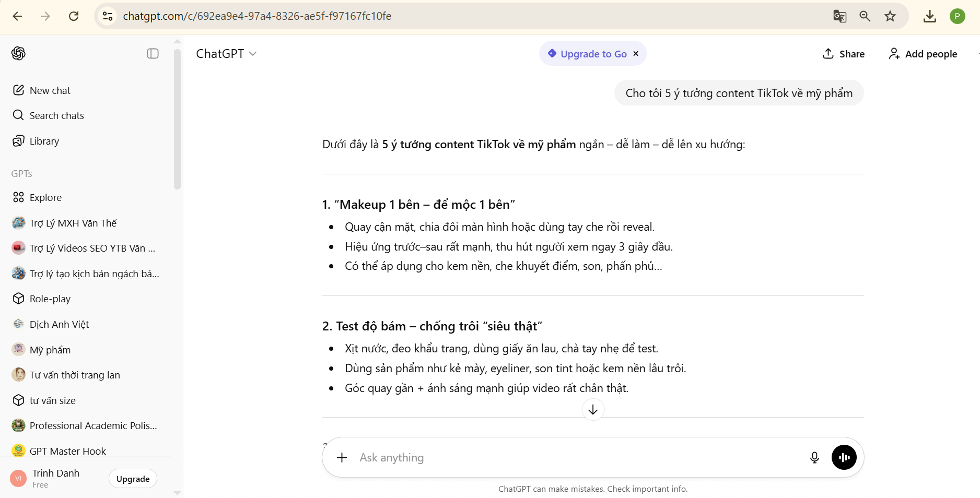This screenshot has height=498, width=980.
Task: Activate the dictation microphone
Action: coord(814,458)
